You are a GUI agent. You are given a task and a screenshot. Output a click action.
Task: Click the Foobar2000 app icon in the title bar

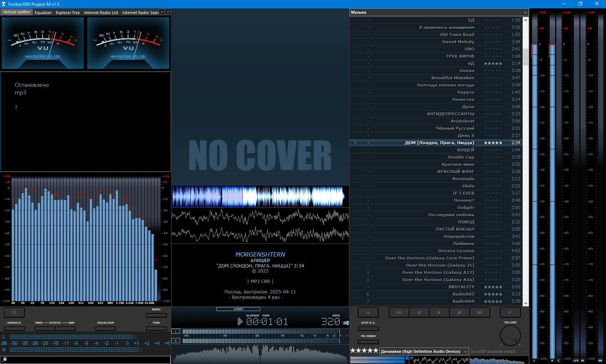click(4, 4)
